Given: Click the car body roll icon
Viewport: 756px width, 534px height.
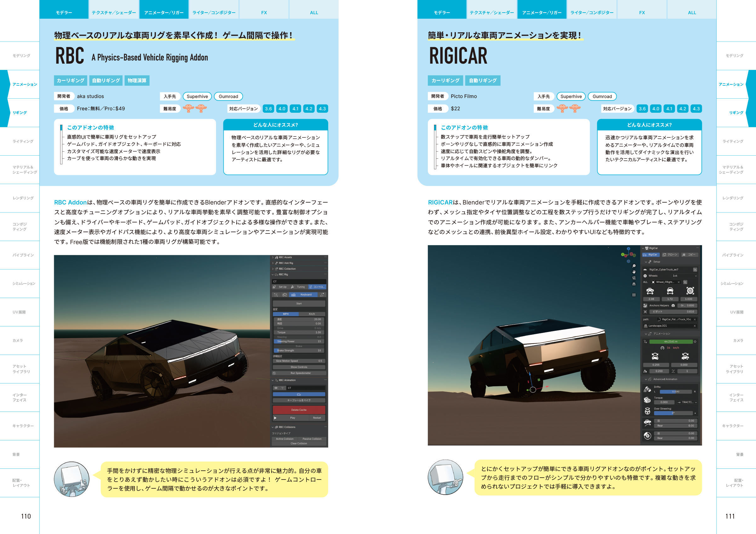Looking at the screenshot, I should 655,356.
